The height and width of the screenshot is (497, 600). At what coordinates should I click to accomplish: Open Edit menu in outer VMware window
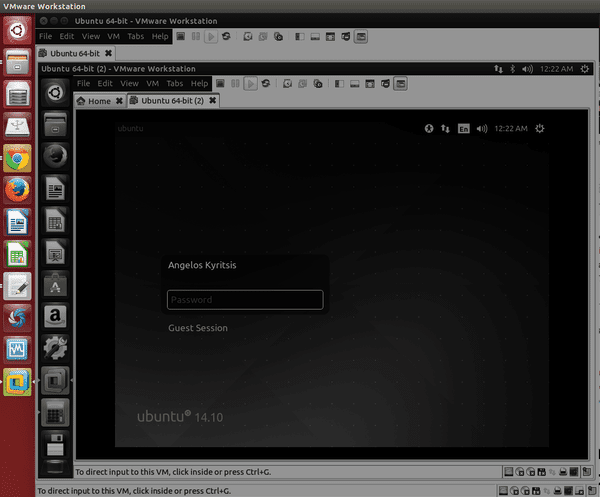pos(67,36)
